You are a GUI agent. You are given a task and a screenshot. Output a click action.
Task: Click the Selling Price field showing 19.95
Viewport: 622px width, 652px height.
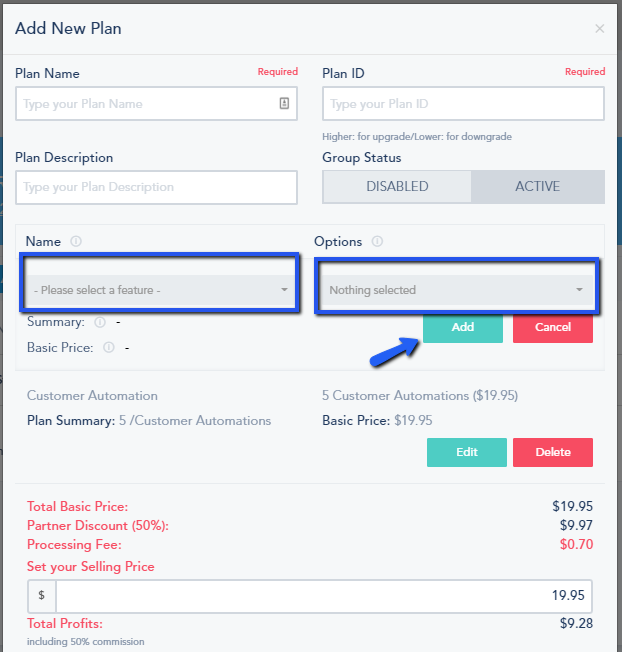tap(324, 596)
